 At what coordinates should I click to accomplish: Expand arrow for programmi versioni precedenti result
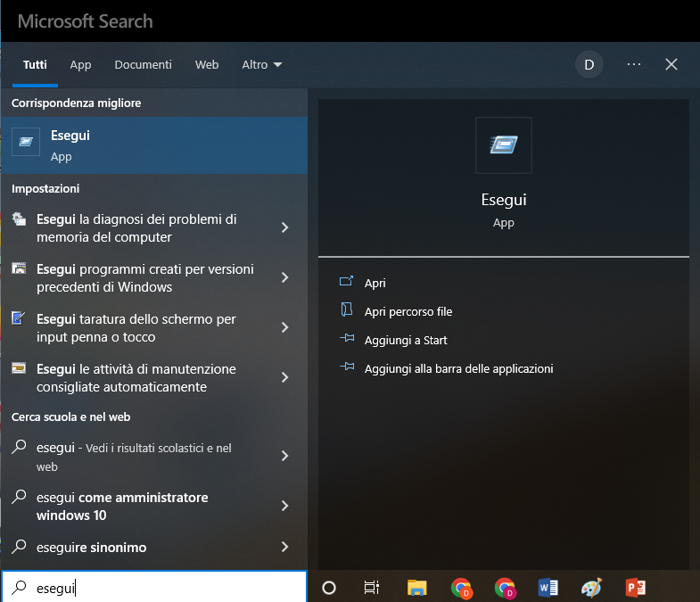(284, 277)
